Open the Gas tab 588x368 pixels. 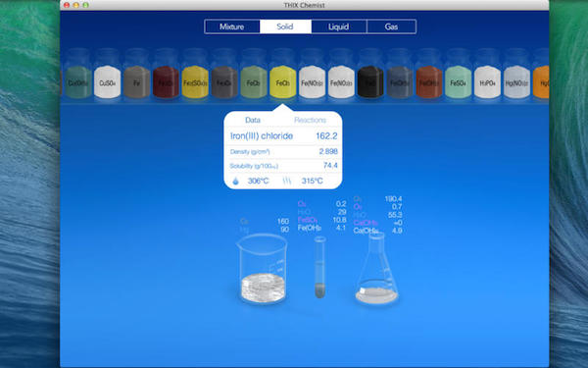pos(391,26)
